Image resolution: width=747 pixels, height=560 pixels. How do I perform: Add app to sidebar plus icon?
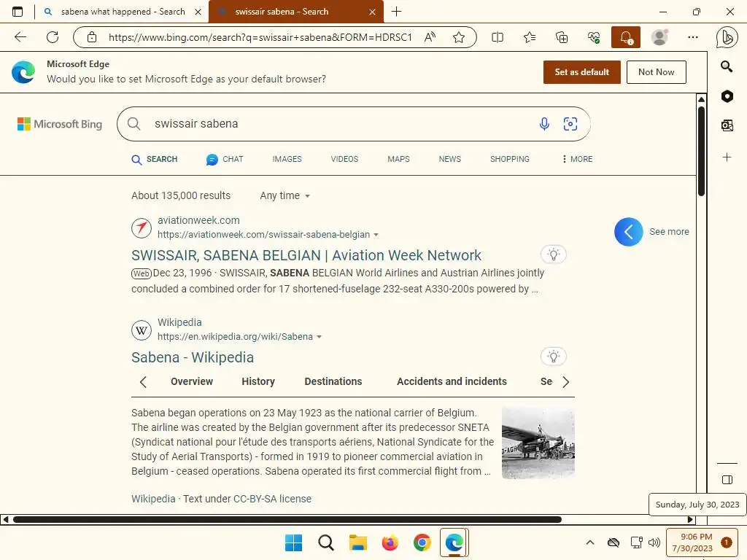tap(727, 157)
